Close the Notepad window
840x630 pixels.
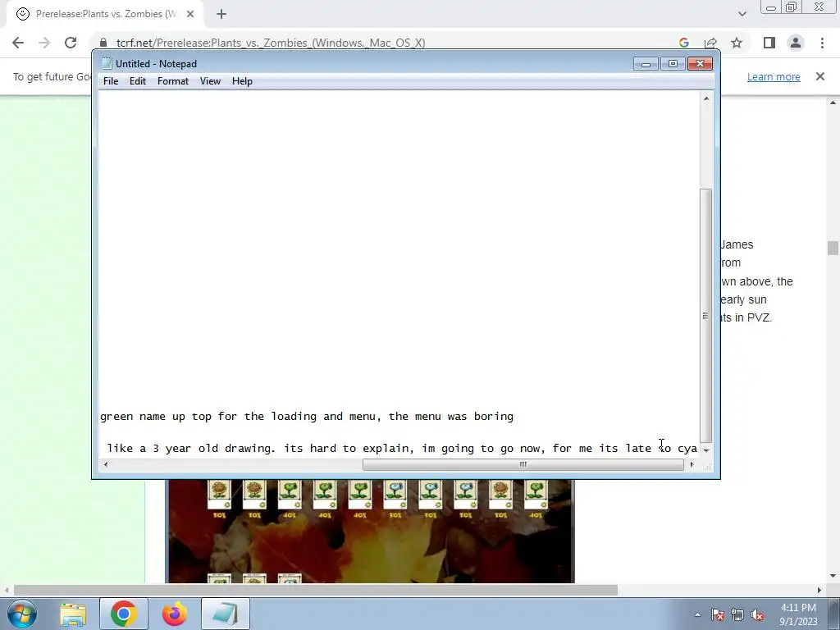[700, 64]
